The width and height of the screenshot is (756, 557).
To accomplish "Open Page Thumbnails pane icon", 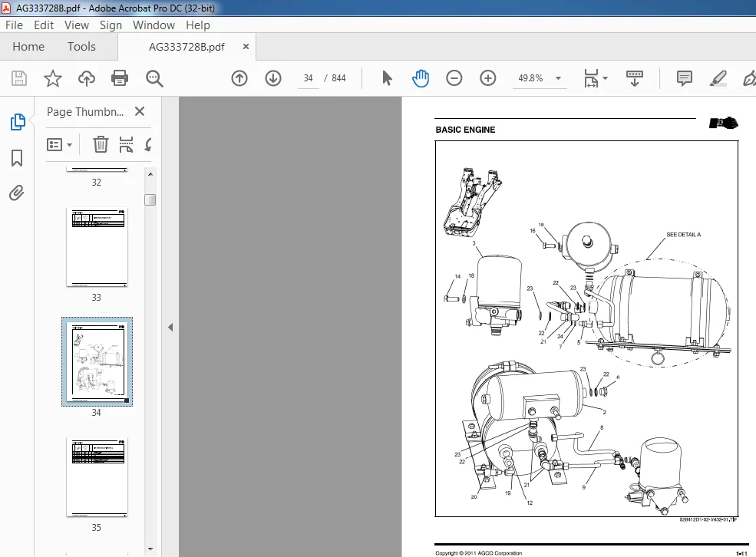I will (x=18, y=122).
